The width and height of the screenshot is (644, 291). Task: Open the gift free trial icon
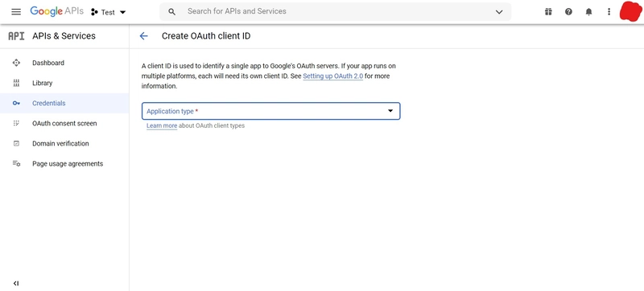[548, 12]
